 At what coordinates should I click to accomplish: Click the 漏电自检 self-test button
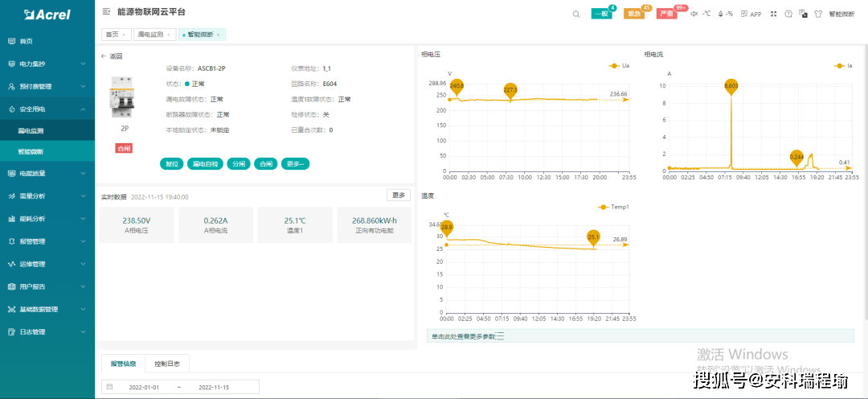[x=205, y=164]
